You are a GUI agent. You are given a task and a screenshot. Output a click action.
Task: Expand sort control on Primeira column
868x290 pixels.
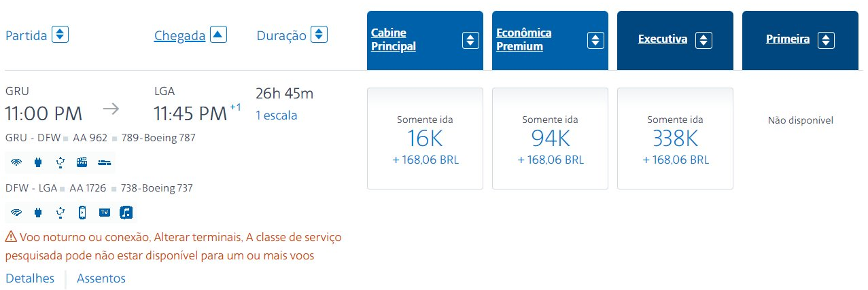(x=826, y=40)
